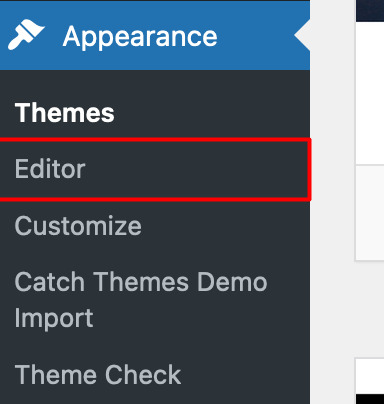The height and width of the screenshot is (404, 384).
Task: Click empty dark sidebar space beside Themes
Action: (x=210, y=113)
